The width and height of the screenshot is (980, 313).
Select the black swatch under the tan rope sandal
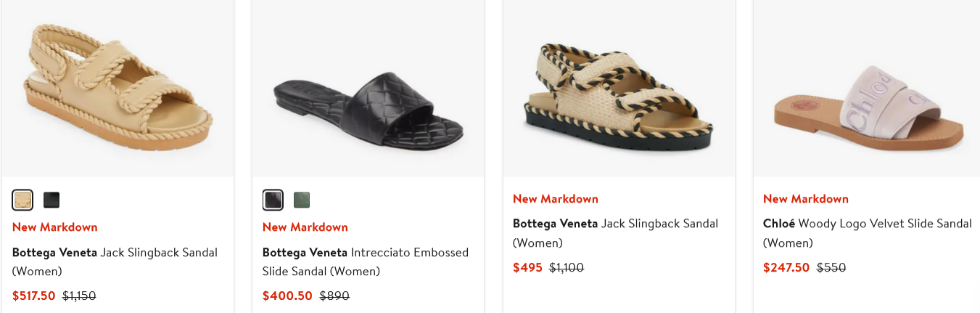(x=52, y=200)
